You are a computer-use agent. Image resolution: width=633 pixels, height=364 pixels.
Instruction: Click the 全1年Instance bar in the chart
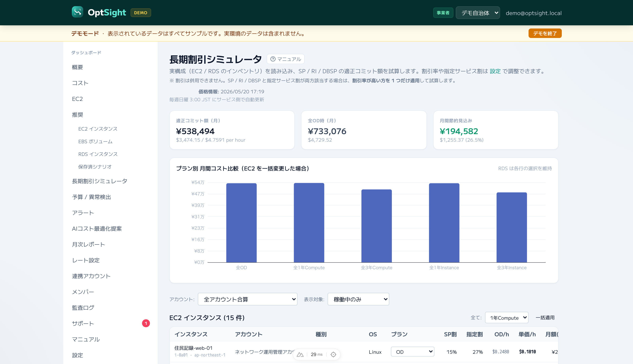[444, 223]
